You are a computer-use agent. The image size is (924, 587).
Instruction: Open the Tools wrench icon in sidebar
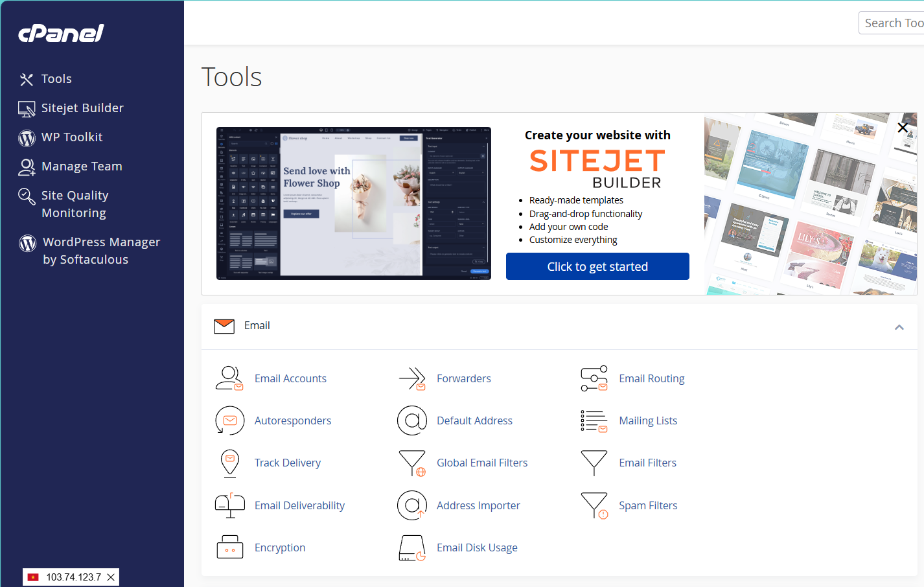[27, 79]
